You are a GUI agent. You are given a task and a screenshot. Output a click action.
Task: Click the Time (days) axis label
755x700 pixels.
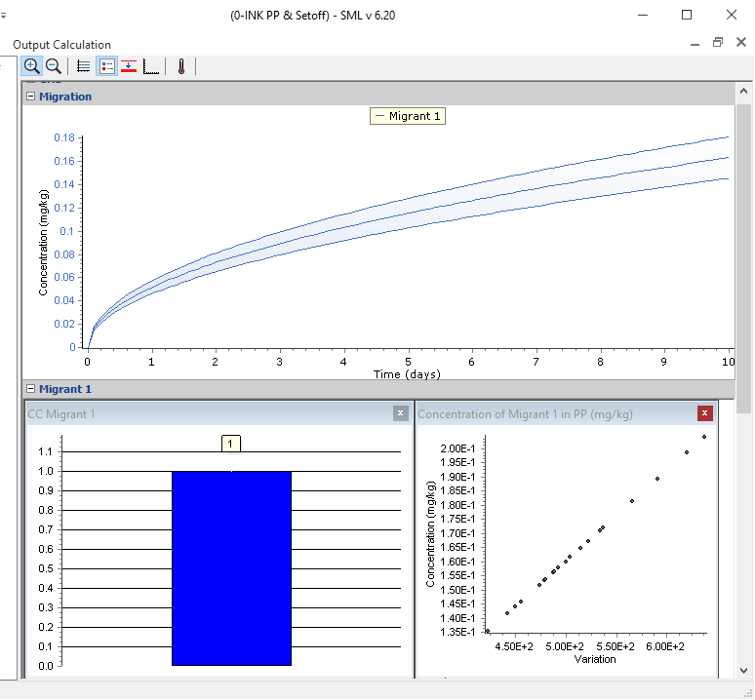coord(407,374)
